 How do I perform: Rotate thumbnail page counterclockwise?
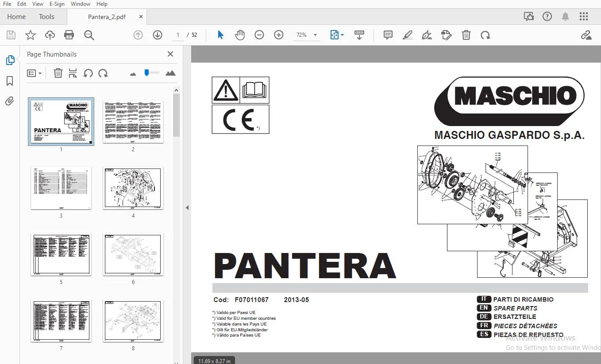(x=88, y=73)
